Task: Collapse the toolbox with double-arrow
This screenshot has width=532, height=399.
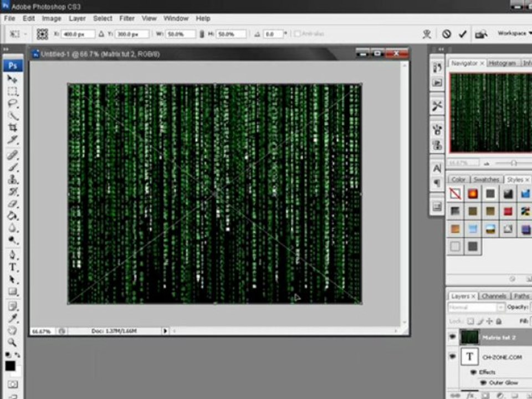Action: (x=6, y=49)
